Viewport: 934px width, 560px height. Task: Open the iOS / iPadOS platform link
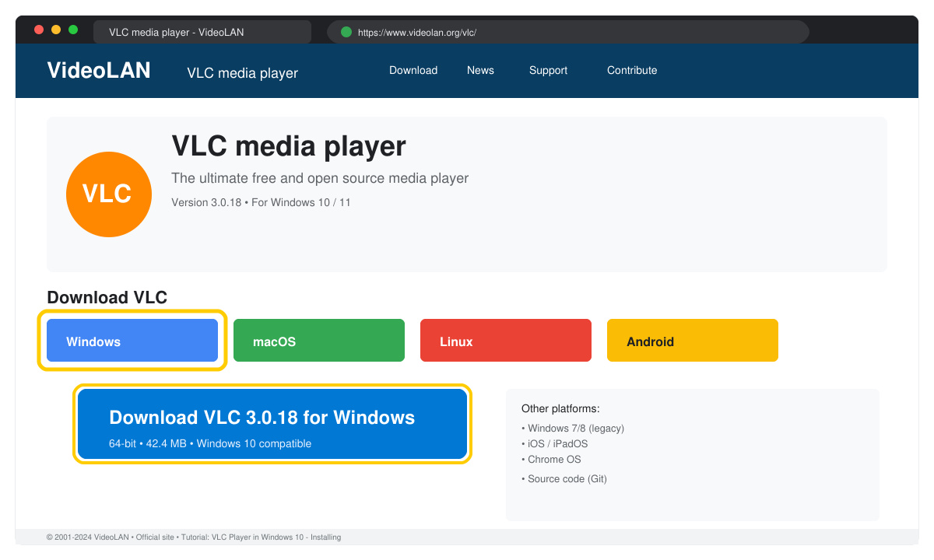pyautogui.click(x=554, y=444)
